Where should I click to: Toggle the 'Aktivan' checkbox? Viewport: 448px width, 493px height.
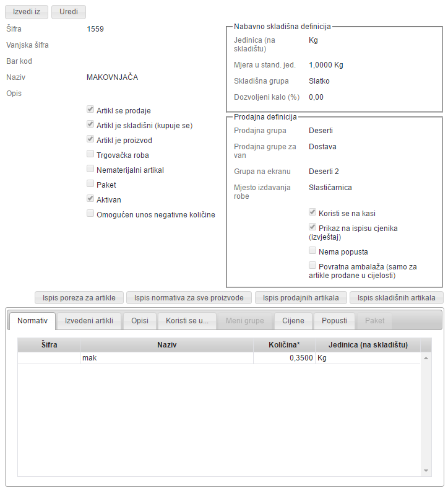[90, 198]
